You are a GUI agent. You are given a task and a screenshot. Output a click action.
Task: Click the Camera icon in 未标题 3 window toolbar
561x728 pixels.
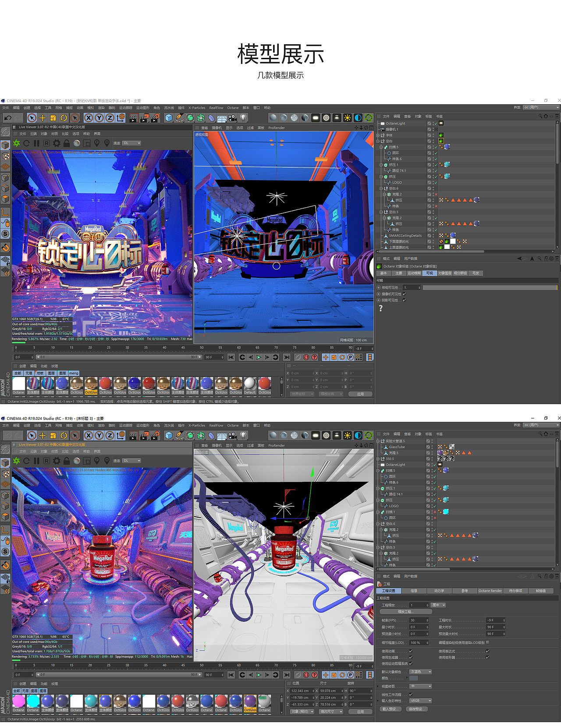[233, 435]
